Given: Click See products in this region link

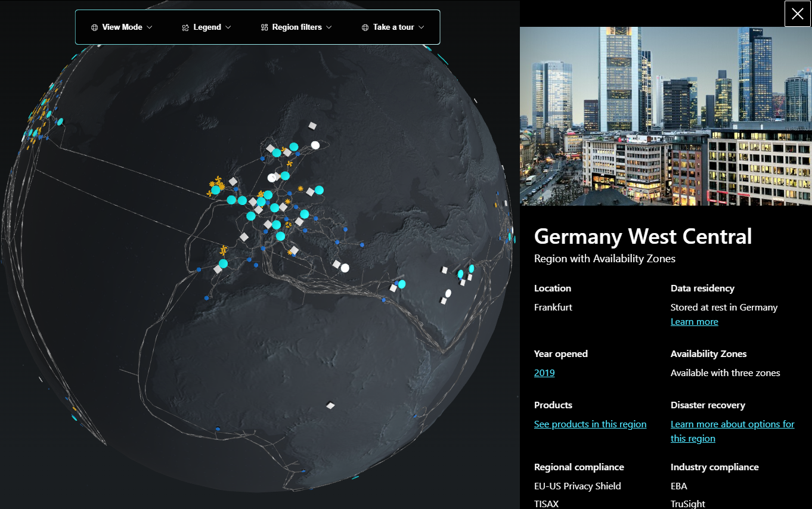Looking at the screenshot, I should pos(590,424).
